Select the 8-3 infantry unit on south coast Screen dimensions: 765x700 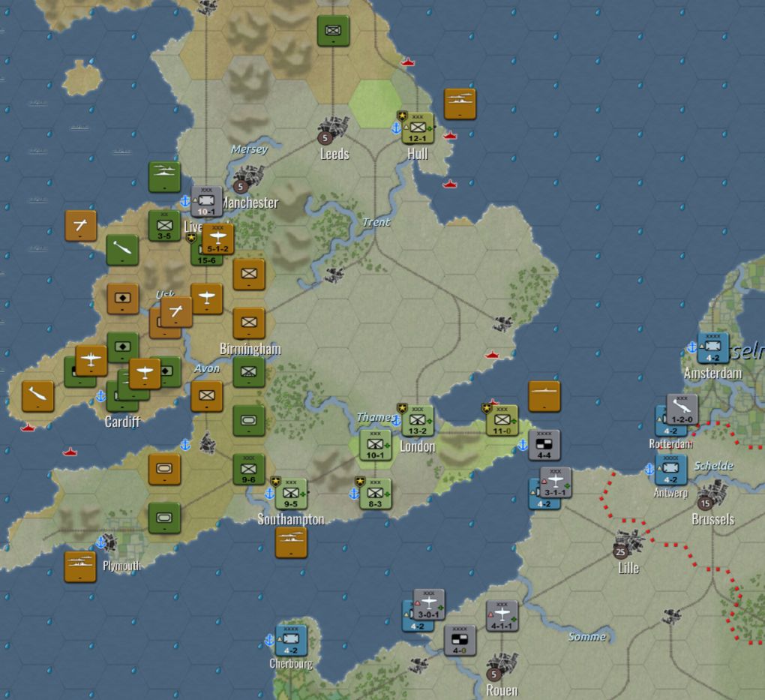click(x=375, y=494)
